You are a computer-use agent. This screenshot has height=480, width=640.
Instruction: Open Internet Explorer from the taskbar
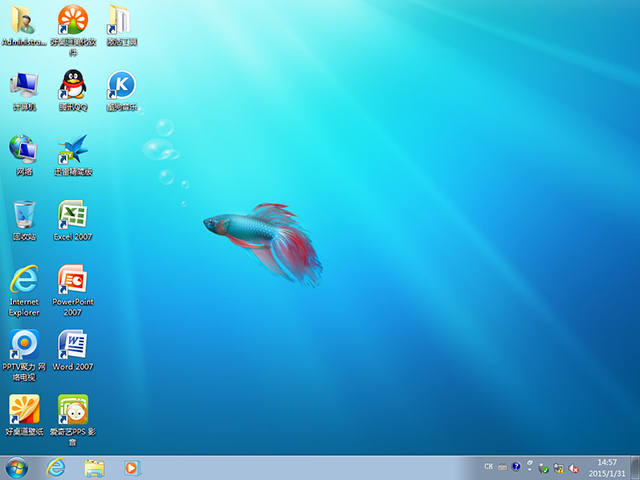click(56, 467)
